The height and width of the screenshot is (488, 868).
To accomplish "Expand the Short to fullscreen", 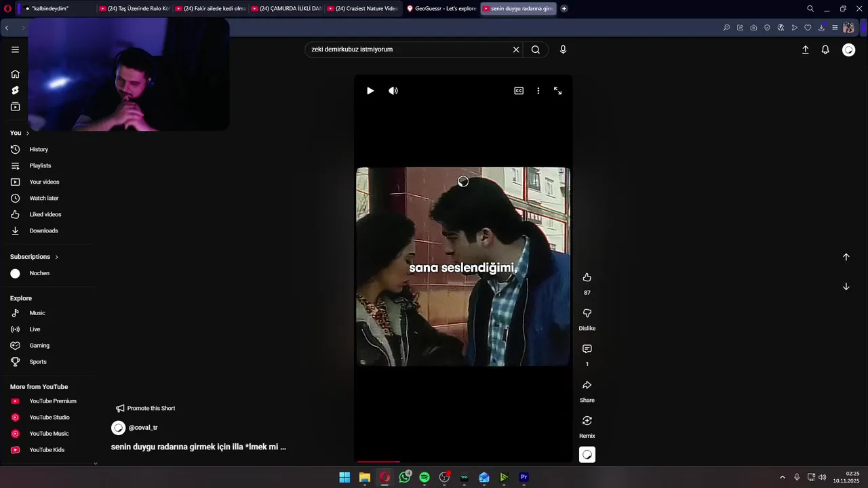I will (x=558, y=91).
